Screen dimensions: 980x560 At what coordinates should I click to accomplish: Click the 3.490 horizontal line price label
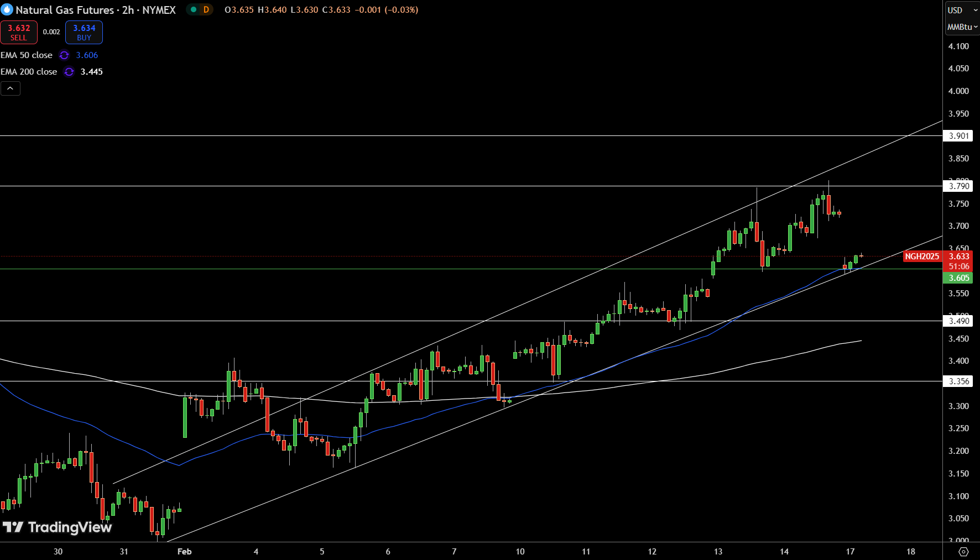point(958,321)
